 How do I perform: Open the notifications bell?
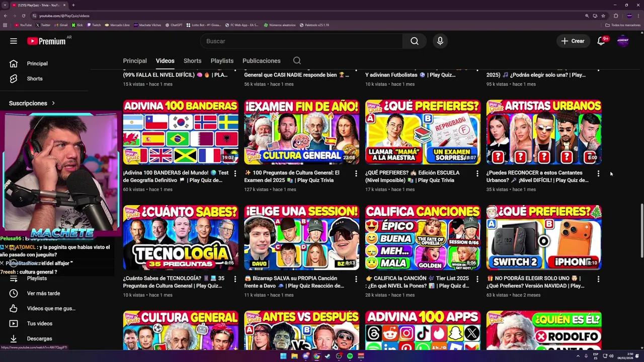(601, 41)
